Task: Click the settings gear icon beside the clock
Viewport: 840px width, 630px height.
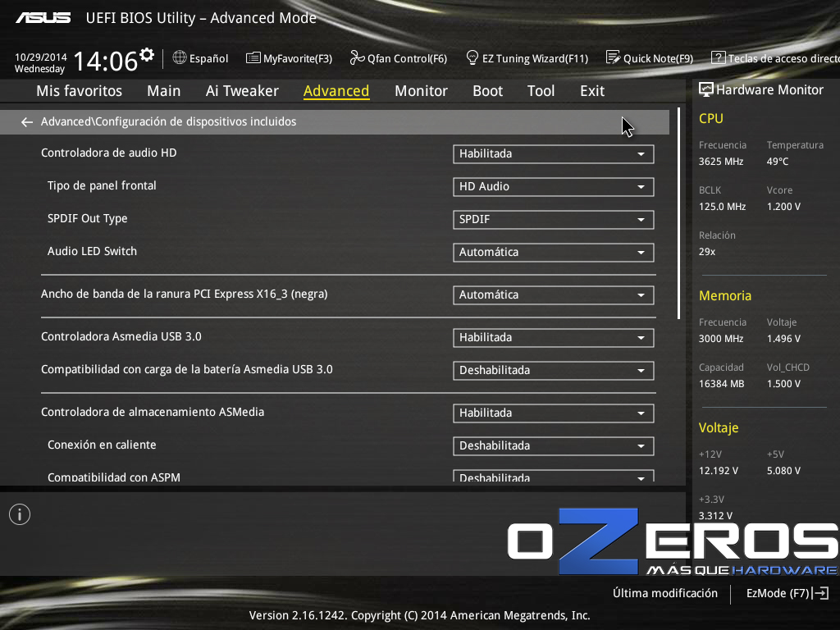Action: click(147, 54)
